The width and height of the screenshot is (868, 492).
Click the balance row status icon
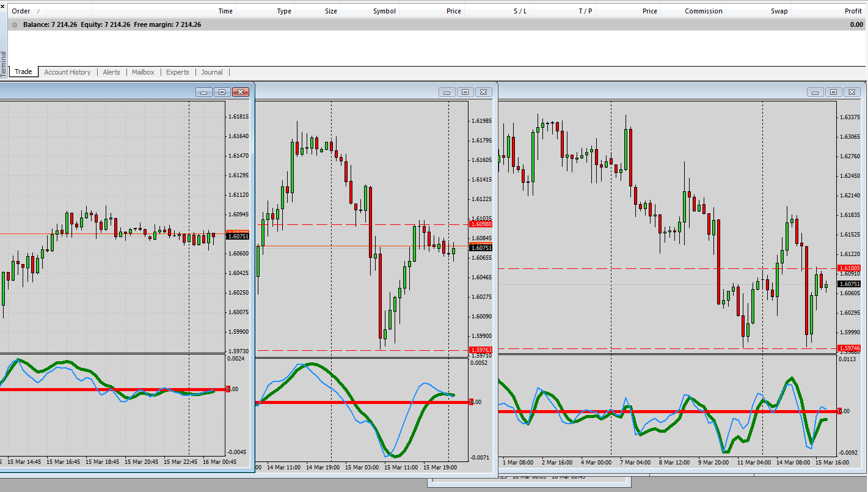15,24
